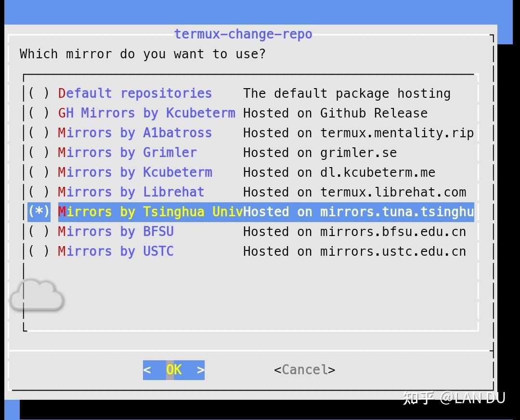
Task: Select Mirrors by USTC radio button
Action: pyautogui.click(x=39, y=251)
